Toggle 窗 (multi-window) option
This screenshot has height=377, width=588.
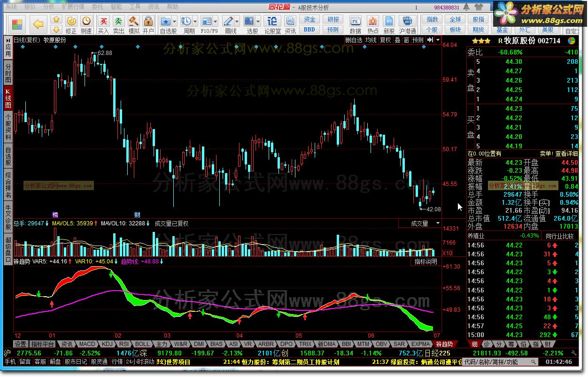click(406, 40)
